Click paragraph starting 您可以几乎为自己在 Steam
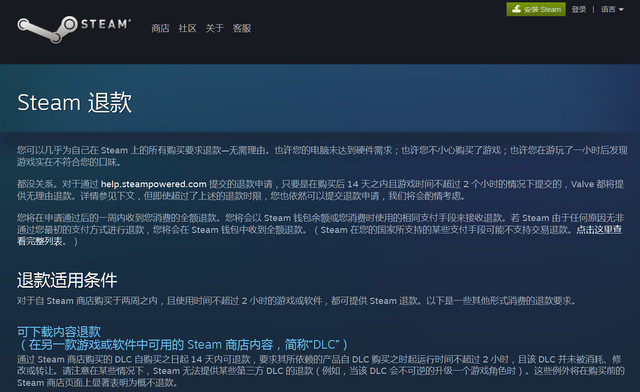Image resolution: width=640 pixels, height=392 pixels. pyautogui.click(x=322, y=156)
